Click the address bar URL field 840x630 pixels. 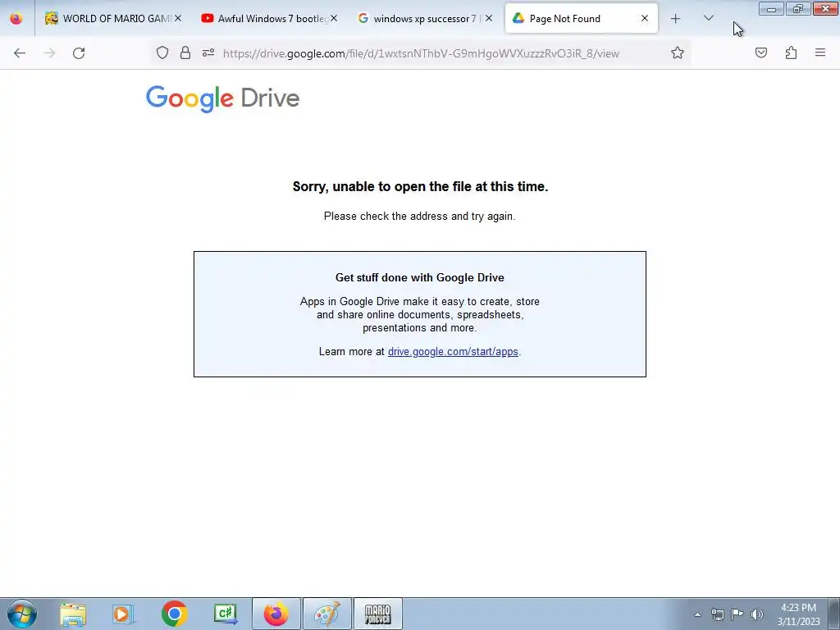click(x=421, y=53)
